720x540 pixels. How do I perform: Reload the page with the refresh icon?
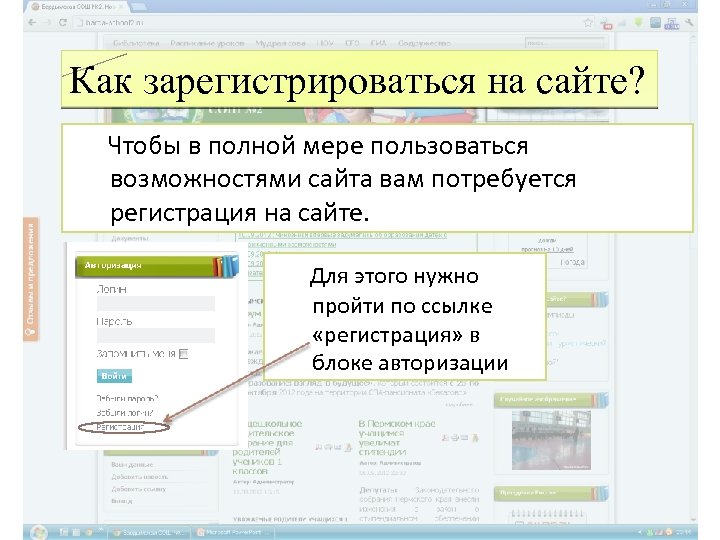tap(63, 22)
